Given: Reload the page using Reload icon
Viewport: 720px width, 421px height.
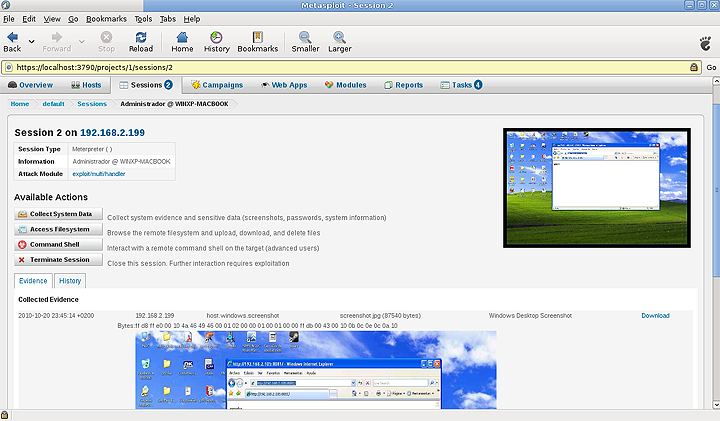Looking at the screenshot, I should click(x=141, y=37).
